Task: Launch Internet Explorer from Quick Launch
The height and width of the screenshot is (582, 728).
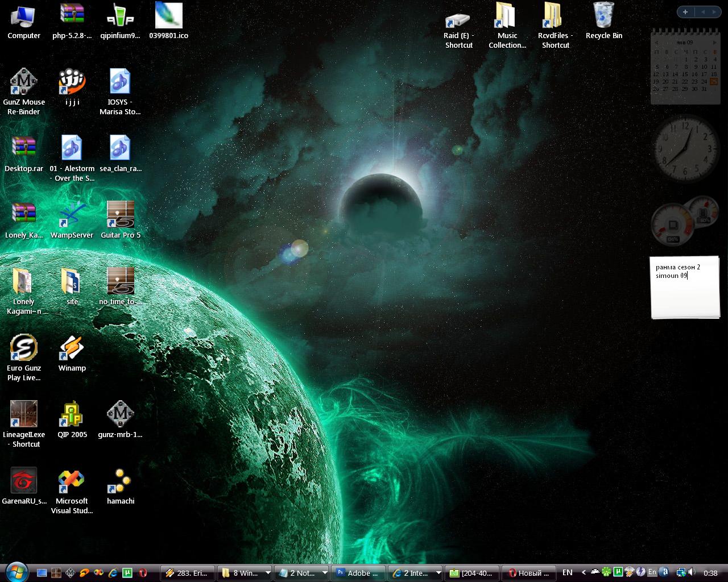Action: tap(113, 573)
